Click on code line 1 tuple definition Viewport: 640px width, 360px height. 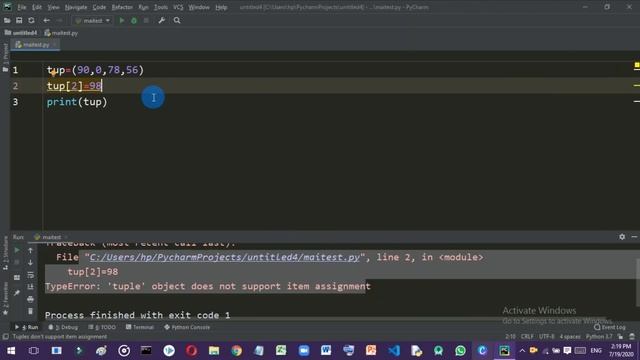click(95, 70)
